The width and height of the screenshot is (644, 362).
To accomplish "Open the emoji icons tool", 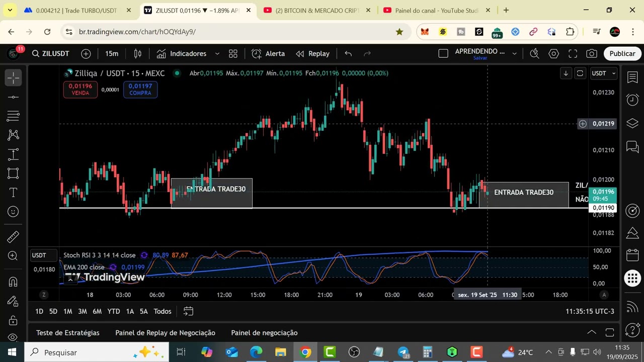I will click(x=13, y=212).
